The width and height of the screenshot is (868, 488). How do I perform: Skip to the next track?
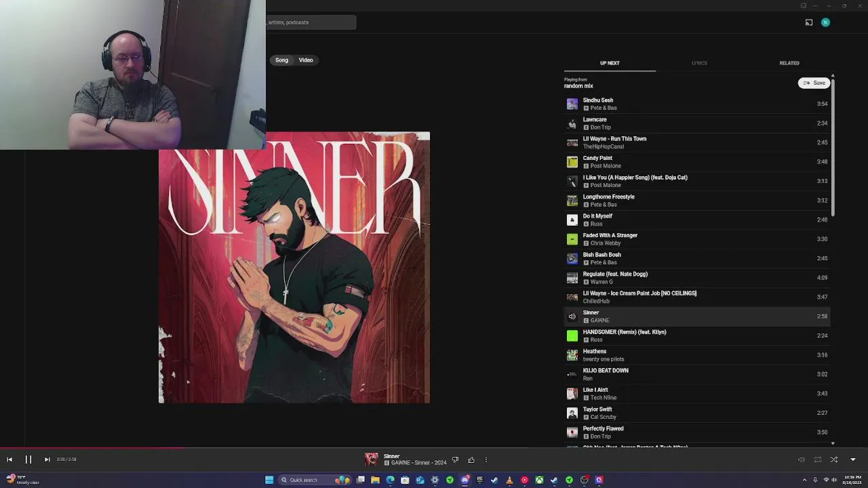47,460
